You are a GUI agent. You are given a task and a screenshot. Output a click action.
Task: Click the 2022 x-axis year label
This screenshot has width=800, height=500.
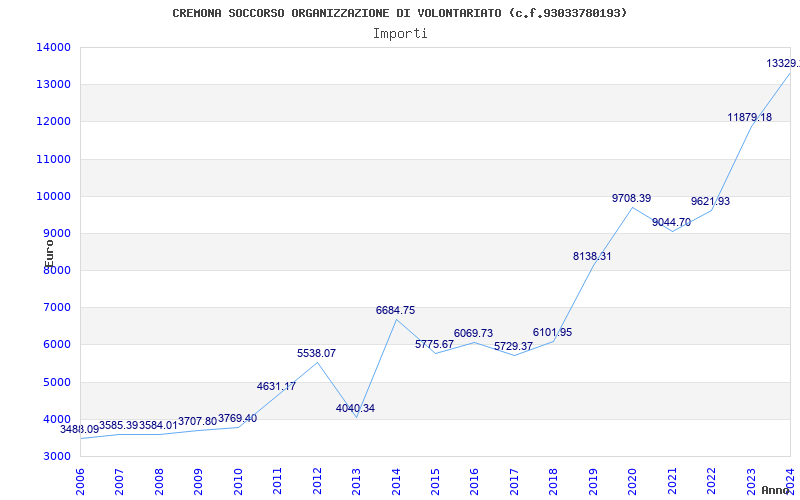711,482
